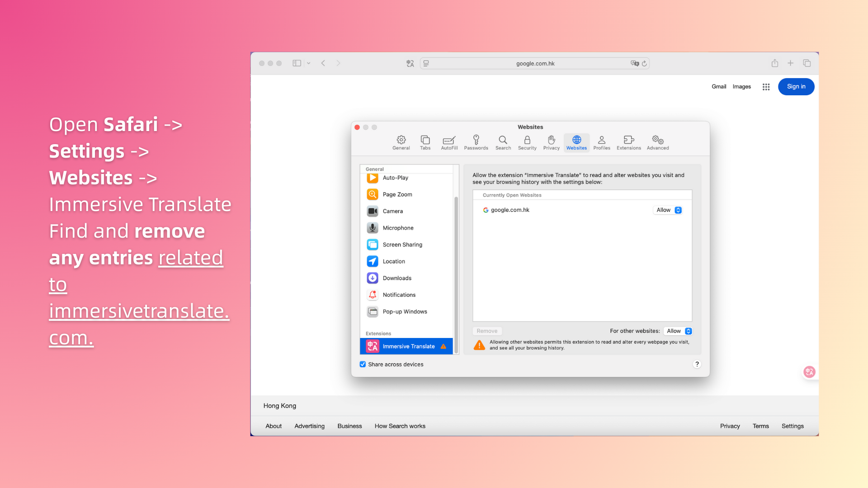Select the Websites settings tab
This screenshot has height=488, width=868.
[576, 142]
